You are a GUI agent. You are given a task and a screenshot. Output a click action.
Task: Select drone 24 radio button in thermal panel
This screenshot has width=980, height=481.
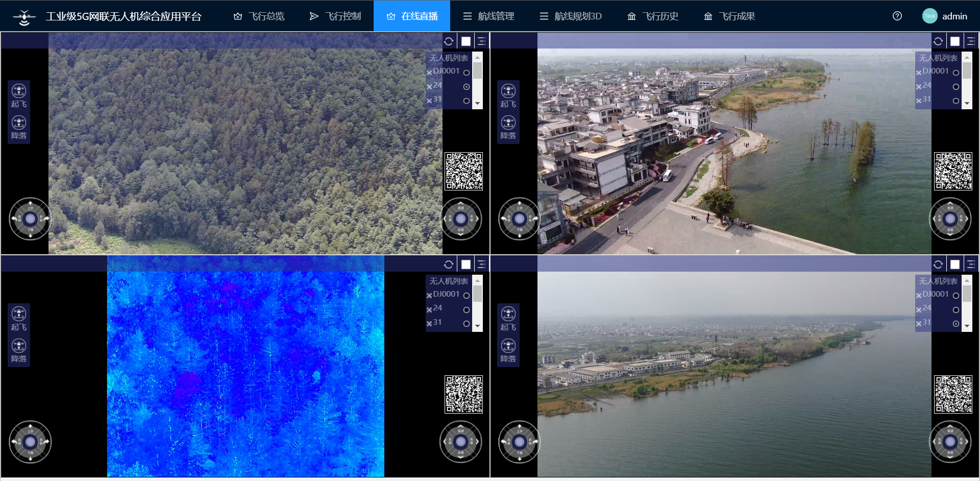[x=466, y=310]
